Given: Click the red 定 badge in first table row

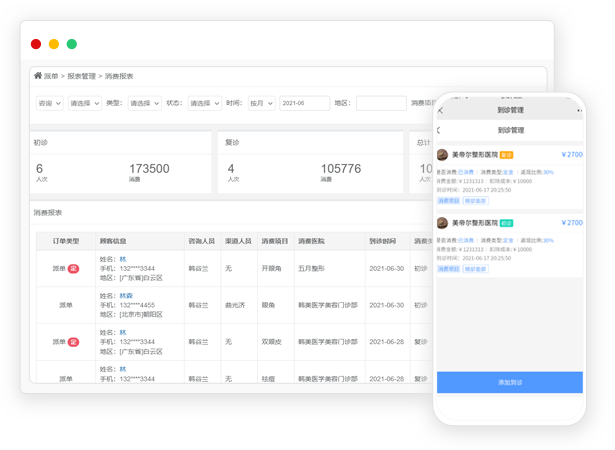Looking at the screenshot, I should click(x=73, y=268).
